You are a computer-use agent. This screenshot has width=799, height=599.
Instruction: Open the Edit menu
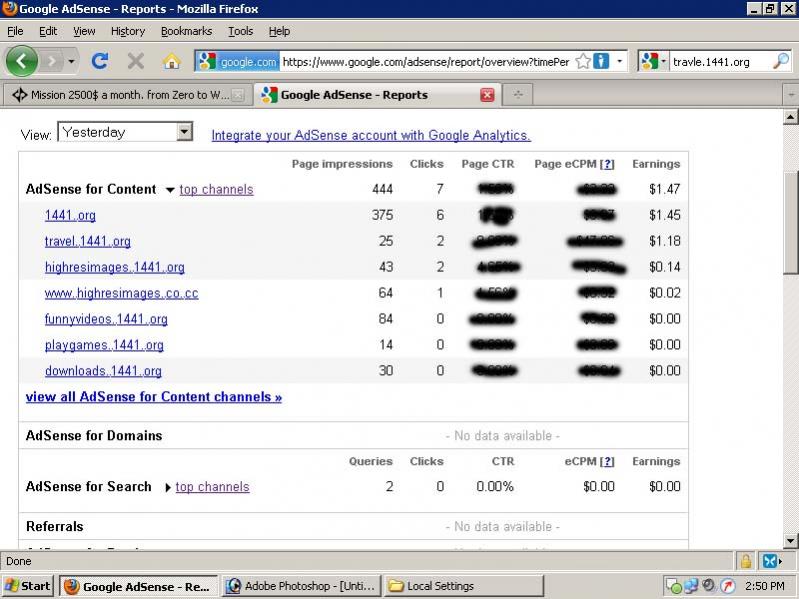pos(48,31)
